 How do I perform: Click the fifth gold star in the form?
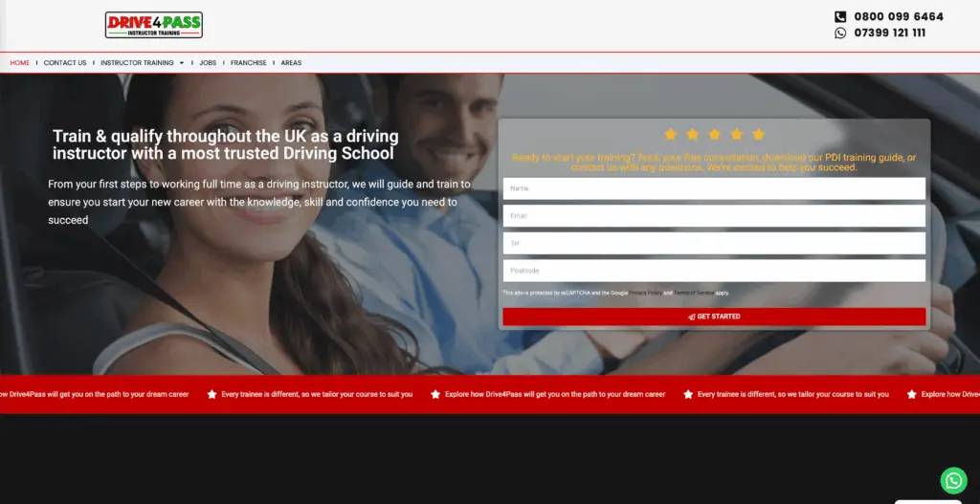pyautogui.click(x=758, y=134)
